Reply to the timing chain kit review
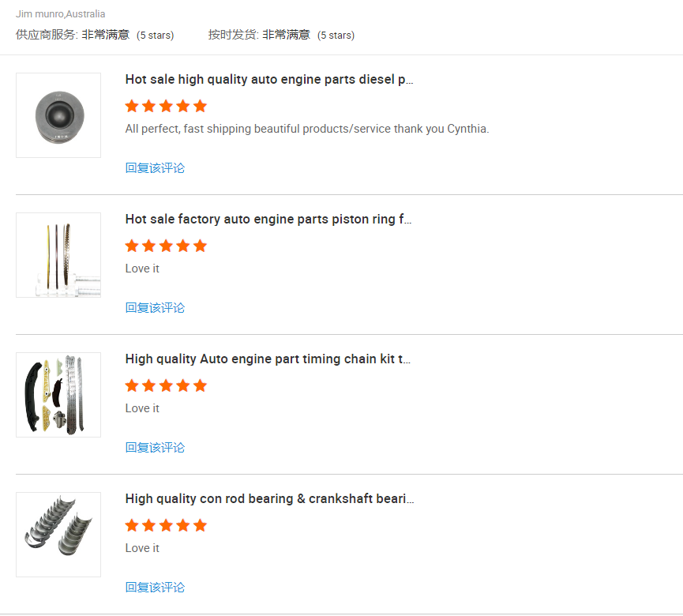Image resolution: width=683 pixels, height=616 pixels. [x=155, y=448]
